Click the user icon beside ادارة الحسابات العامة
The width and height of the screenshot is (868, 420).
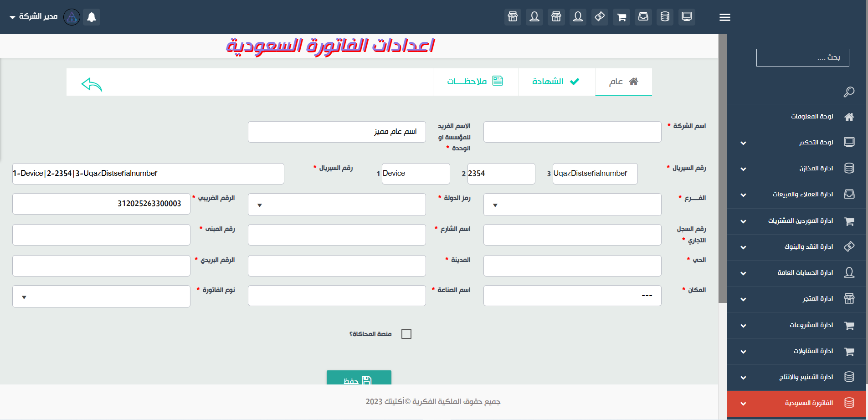click(x=849, y=272)
